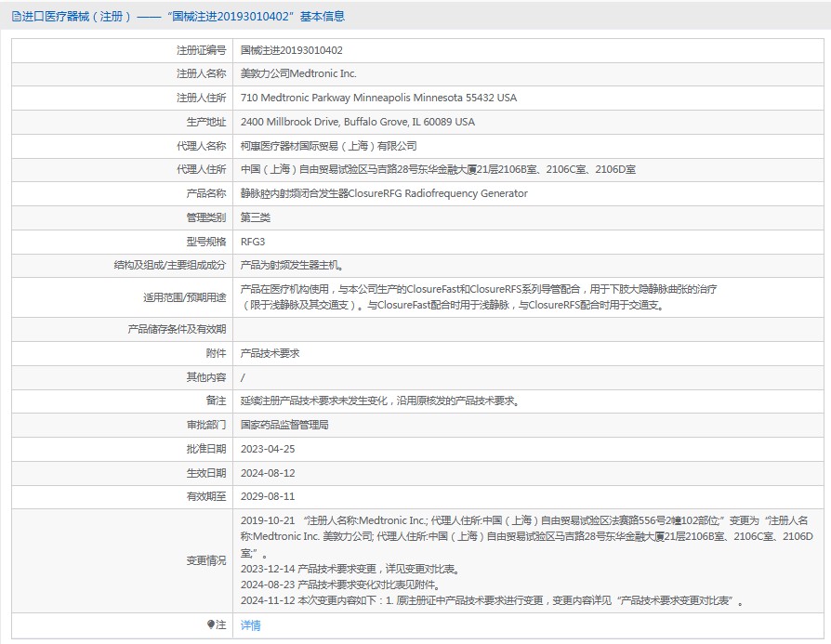Click product name ClosureRFG Radiofrequency Generator
831x644 pixels.
(384, 193)
